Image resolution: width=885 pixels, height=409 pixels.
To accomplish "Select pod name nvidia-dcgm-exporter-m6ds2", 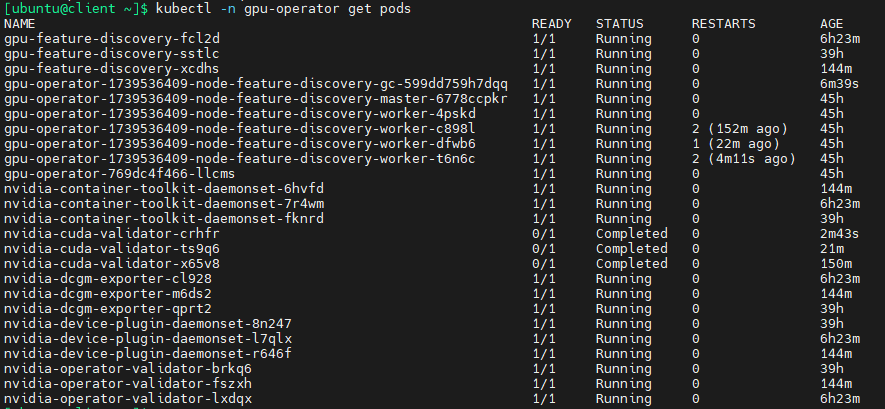I will pos(108,294).
